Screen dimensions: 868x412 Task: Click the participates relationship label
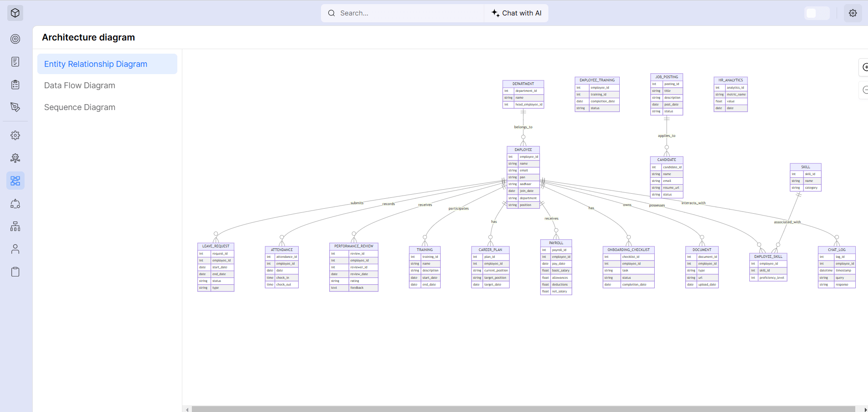(458, 208)
